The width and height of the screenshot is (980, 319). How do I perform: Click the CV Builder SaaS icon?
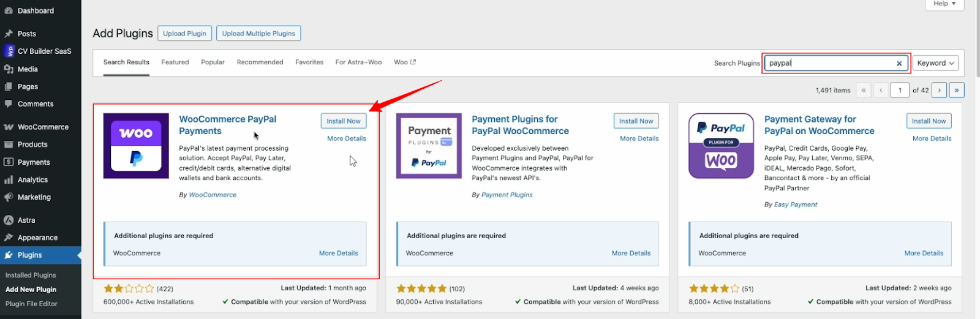9,51
